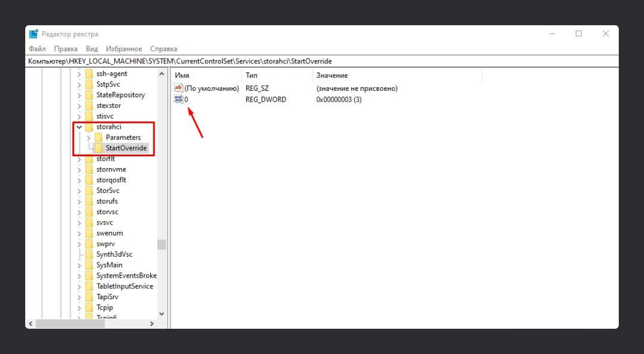This screenshot has width=644, height=354.
Task: Select the swprv key label
Action: coord(106,244)
